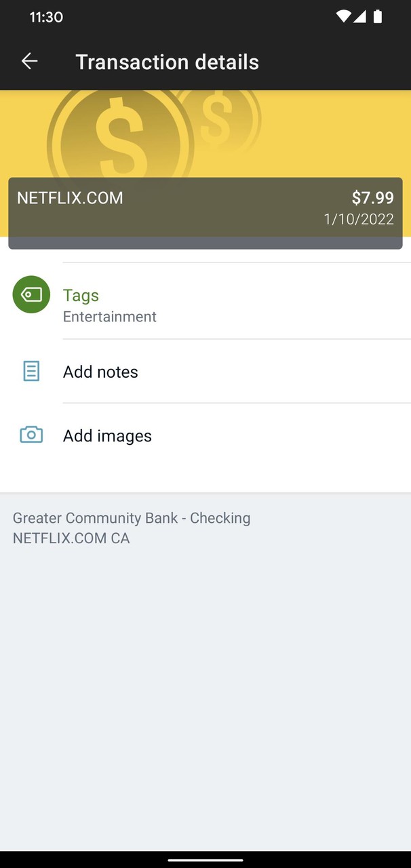Tap the NETFLIX.COM transaction header
The width and height of the screenshot is (411, 868).
(x=69, y=197)
